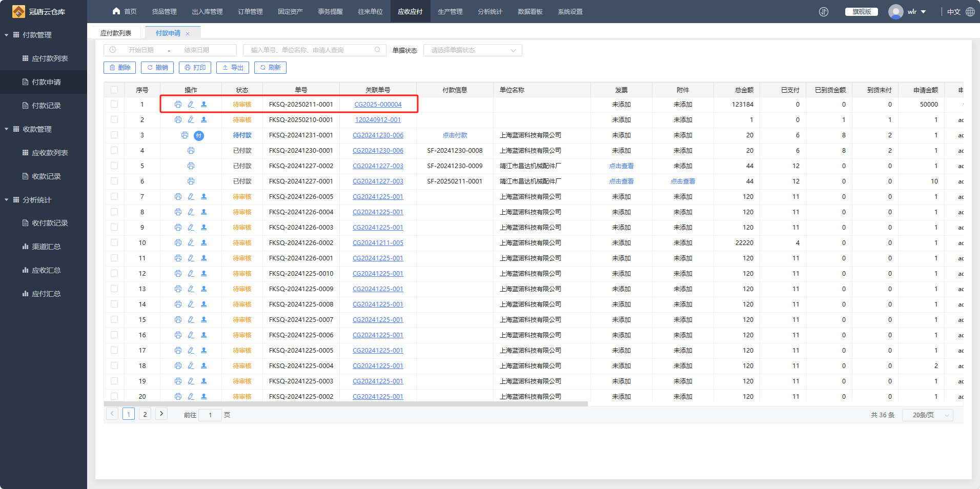The width and height of the screenshot is (980, 489).
Task: Toggle the select-all checkbox in table header
Action: (114, 90)
